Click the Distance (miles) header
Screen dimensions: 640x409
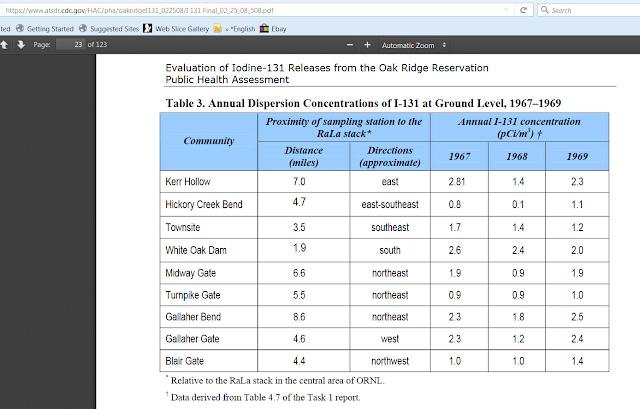click(304, 156)
